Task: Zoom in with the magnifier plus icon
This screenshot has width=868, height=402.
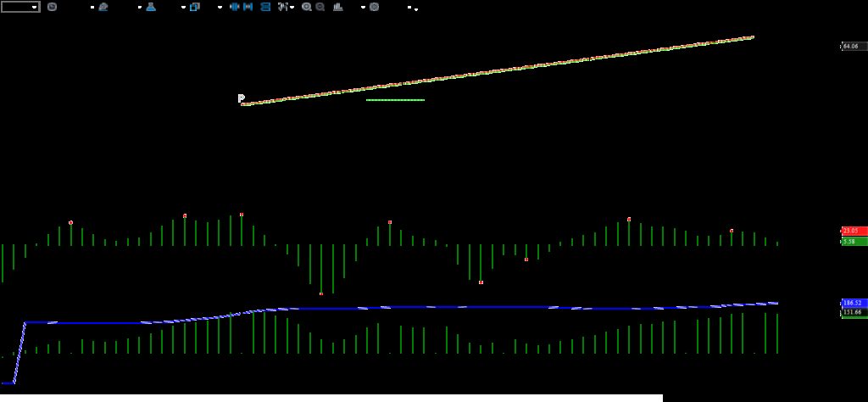Action: coord(307,7)
